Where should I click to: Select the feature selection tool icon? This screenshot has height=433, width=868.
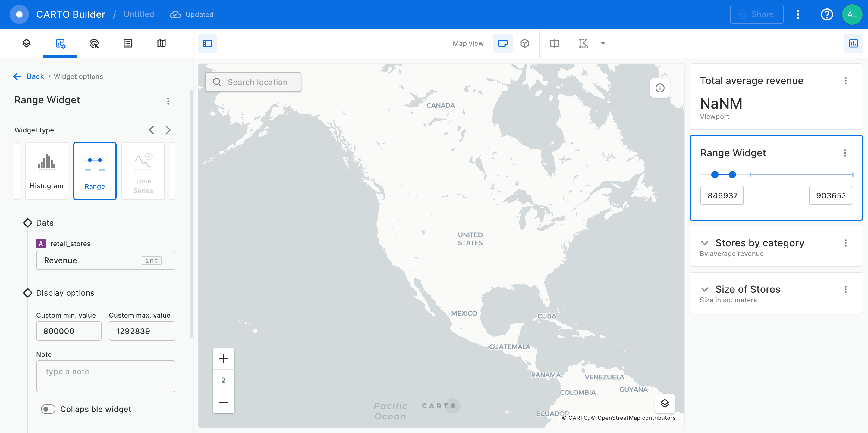coord(583,43)
